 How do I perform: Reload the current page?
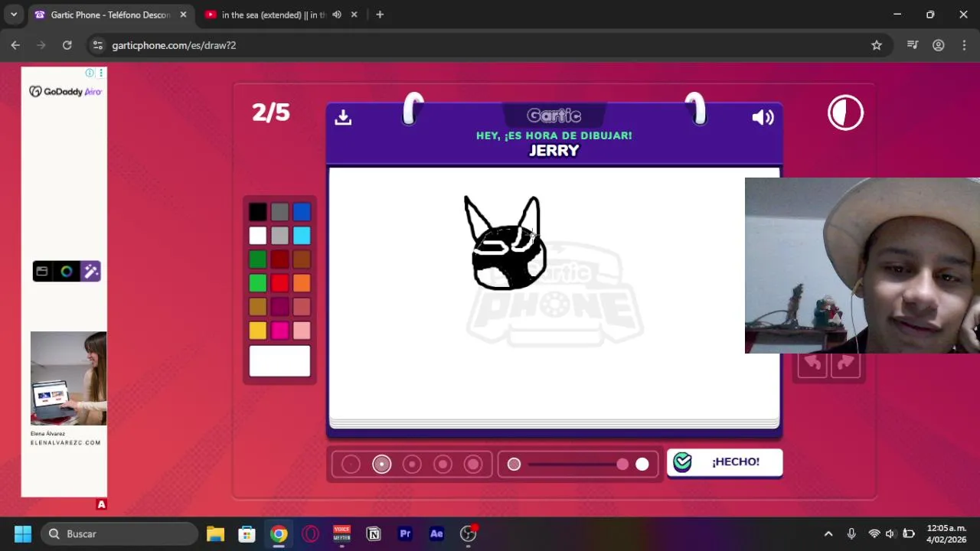[x=67, y=45]
